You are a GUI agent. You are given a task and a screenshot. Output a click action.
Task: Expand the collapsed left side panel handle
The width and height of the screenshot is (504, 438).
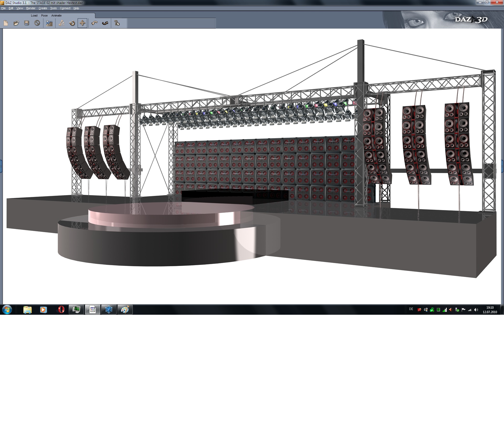tap(1, 166)
